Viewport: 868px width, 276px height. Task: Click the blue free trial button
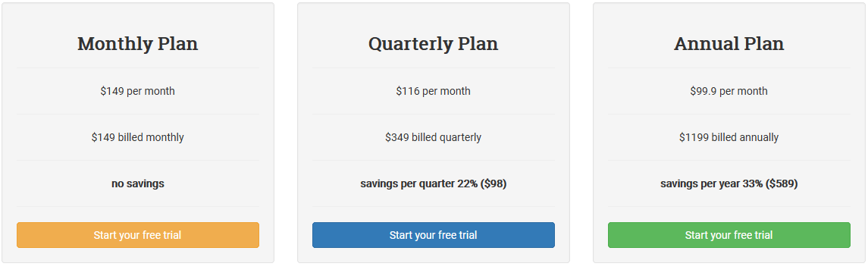[434, 235]
